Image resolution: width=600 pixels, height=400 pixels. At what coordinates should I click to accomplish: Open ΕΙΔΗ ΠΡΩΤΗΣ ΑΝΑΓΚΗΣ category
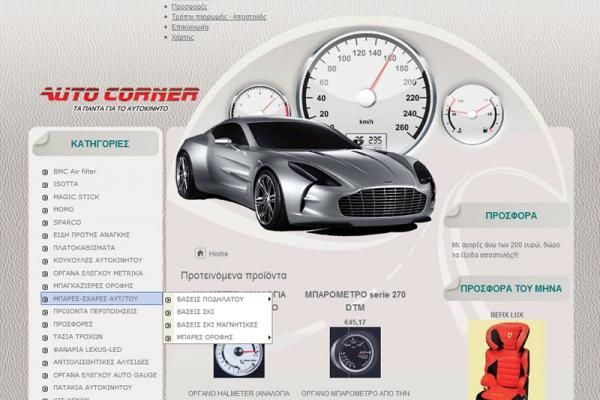point(91,235)
